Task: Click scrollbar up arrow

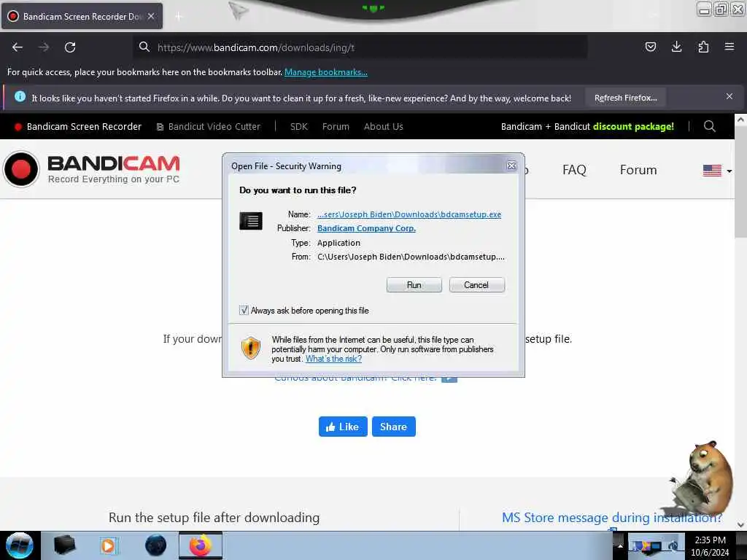Action: pos(740,120)
